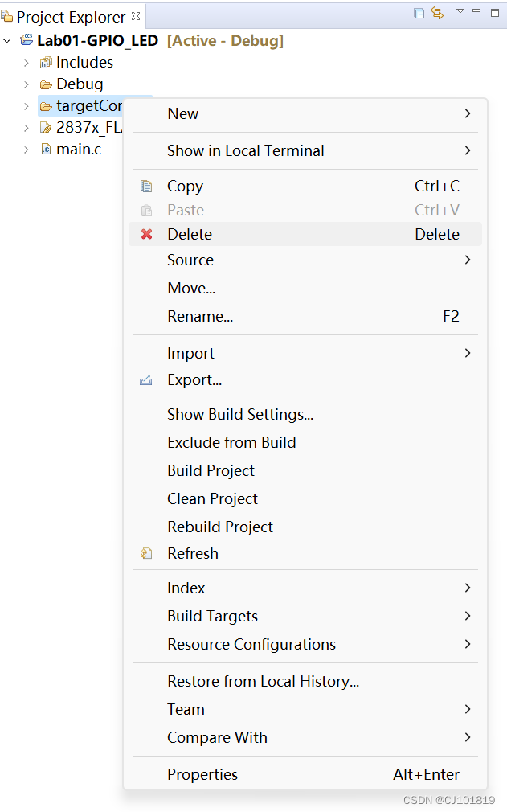
Task: Click the red Delete icon
Action: (146, 234)
